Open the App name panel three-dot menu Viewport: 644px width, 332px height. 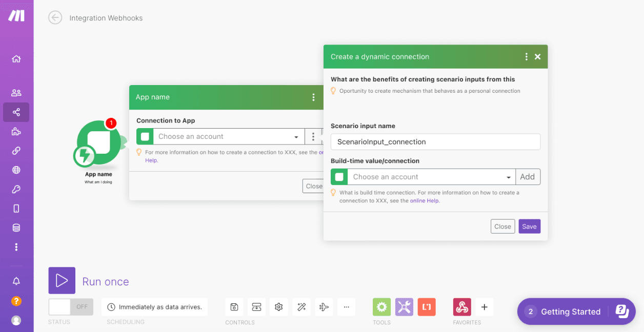pos(313,97)
